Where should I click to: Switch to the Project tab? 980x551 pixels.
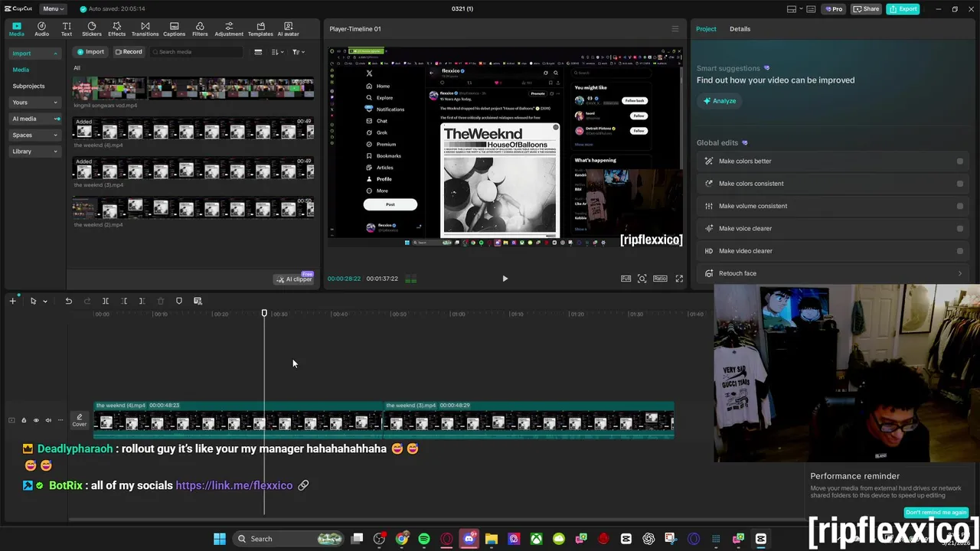click(x=706, y=29)
